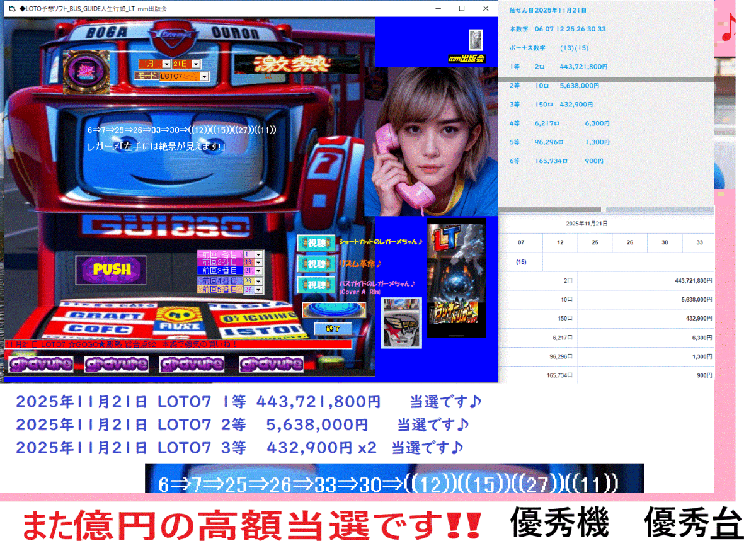Screen dimensions: 756x546
Task: Click the 視聴 button beside リズム革命
Action: (x=317, y=264)
